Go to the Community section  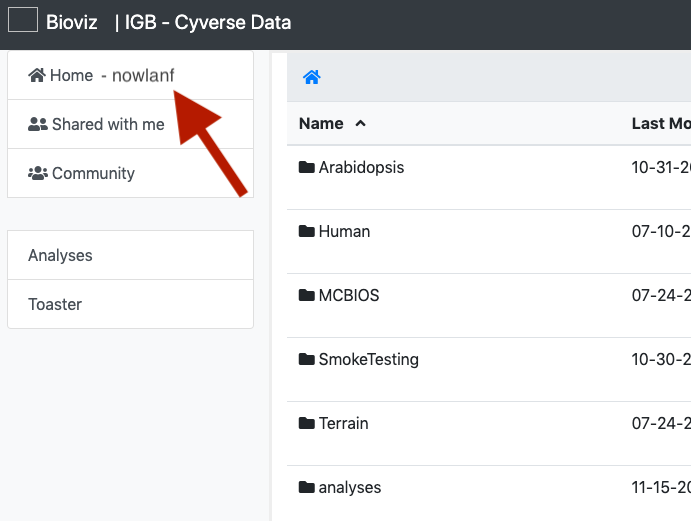92,173
